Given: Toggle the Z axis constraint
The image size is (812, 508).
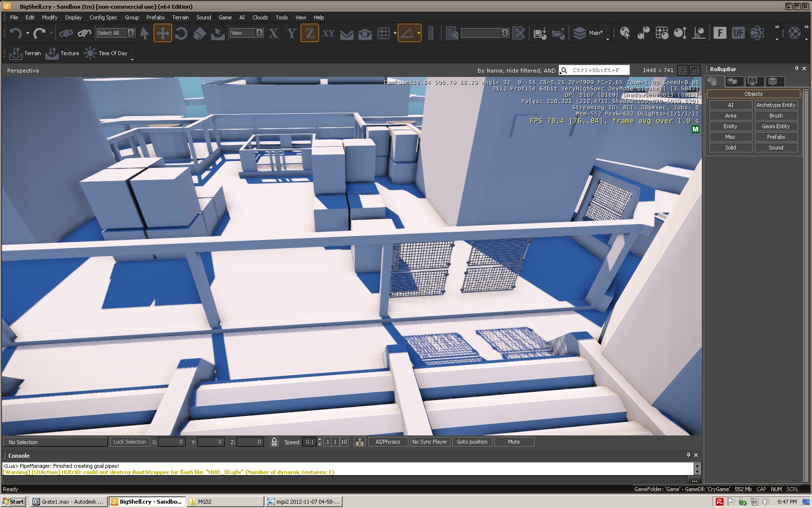Looking at the screenshot, I should pos(309,33).
